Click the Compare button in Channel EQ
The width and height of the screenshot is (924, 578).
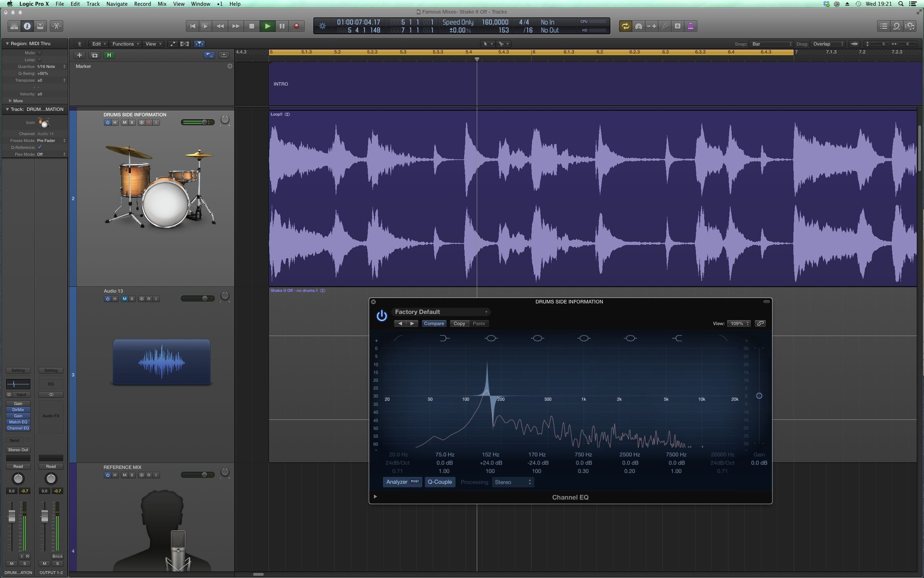[x=434, y=323]
